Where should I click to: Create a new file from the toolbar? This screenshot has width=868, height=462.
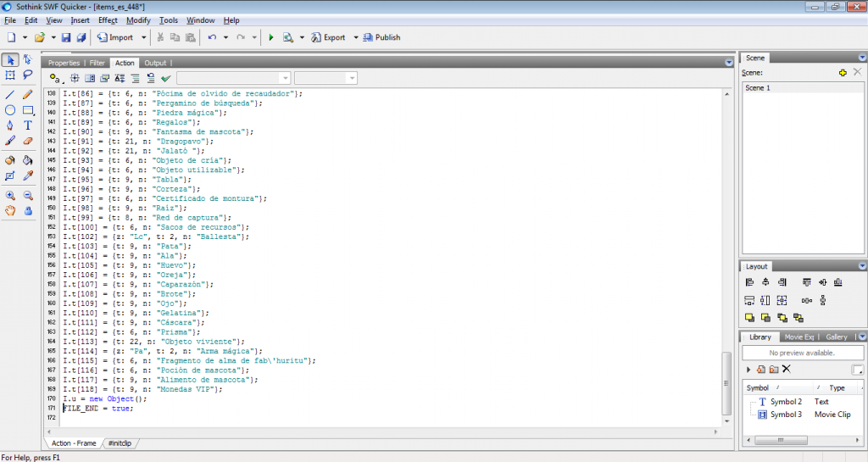[x=11, y=37]
